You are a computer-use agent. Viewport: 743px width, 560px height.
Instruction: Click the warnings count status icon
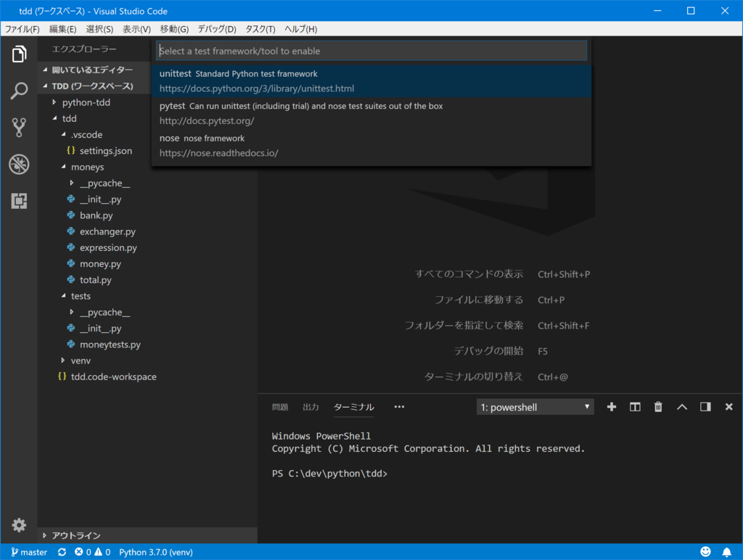click(102, 552)
